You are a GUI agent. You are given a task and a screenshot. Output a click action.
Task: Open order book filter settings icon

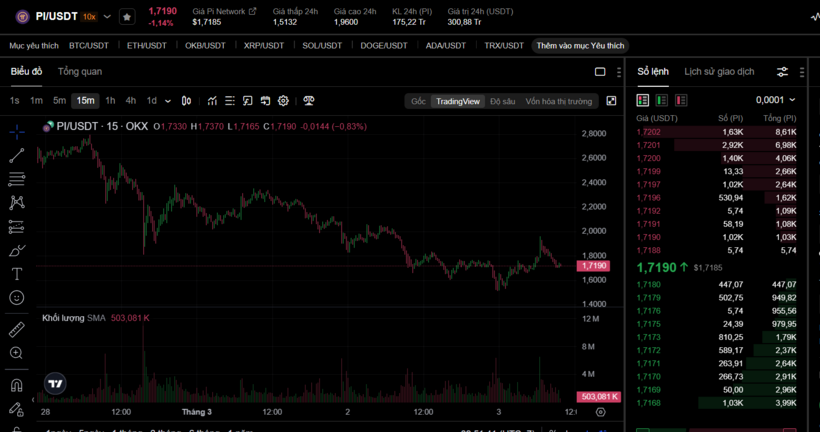(x=782, y=72)
